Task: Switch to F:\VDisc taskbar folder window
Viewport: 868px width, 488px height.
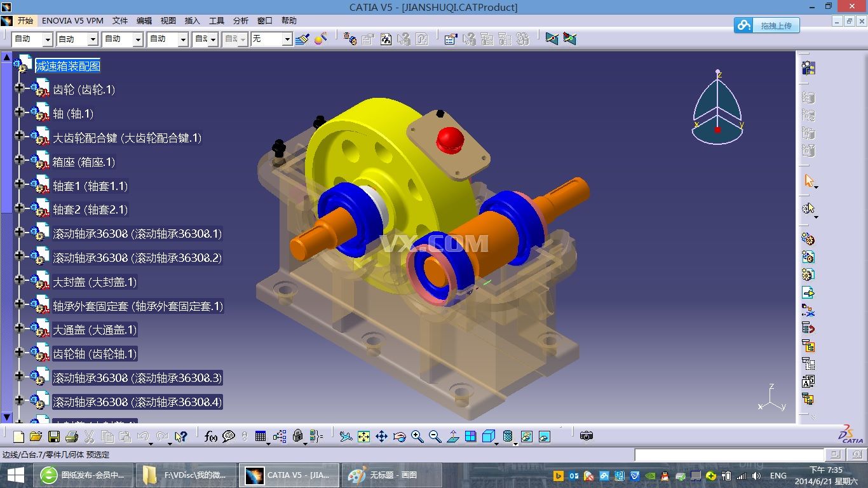Action: tap(186, 475)
